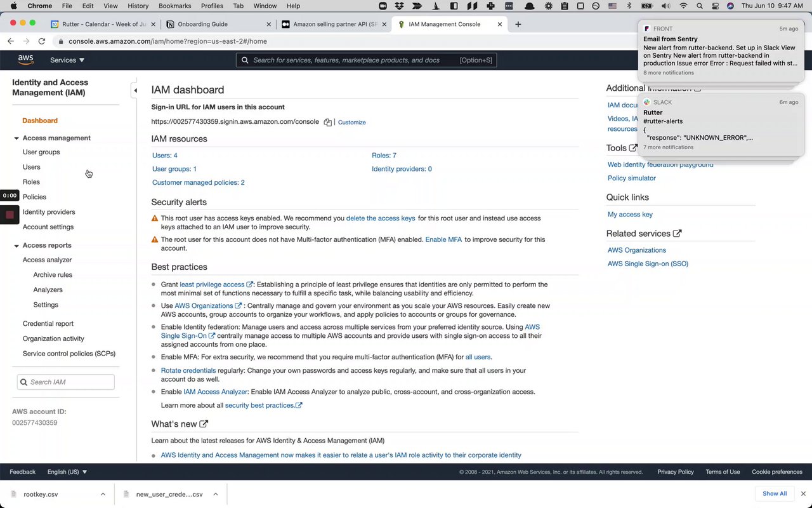Open Service control policies (SCPs)

[69, 354]
